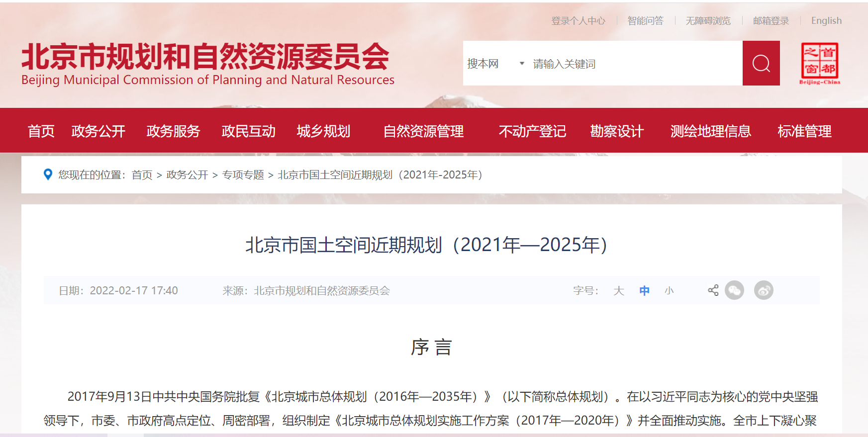The width and height of the screenshot is (868, 437).
Task: Select small font size 小
Action: 669,291
